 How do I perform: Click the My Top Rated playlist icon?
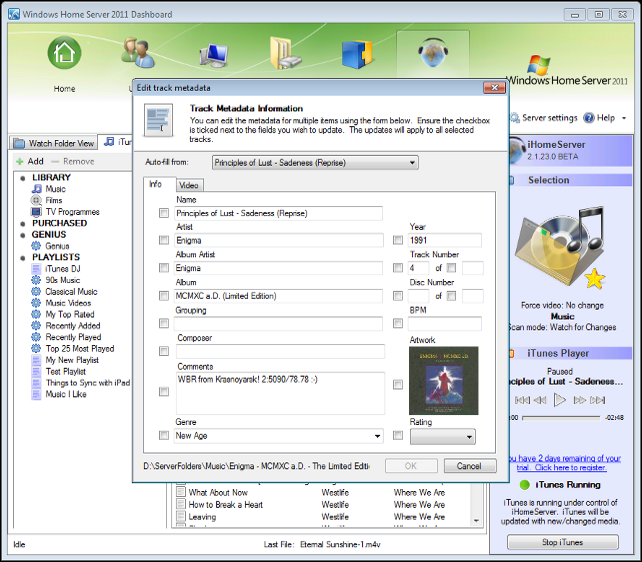pos(36,314)
